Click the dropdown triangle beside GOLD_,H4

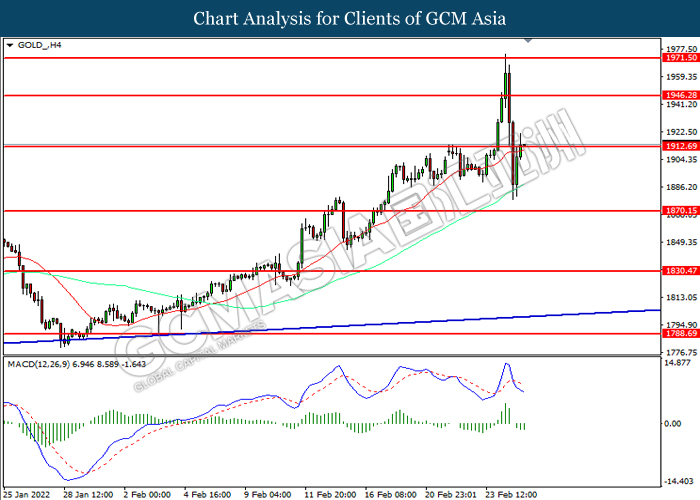10,45
